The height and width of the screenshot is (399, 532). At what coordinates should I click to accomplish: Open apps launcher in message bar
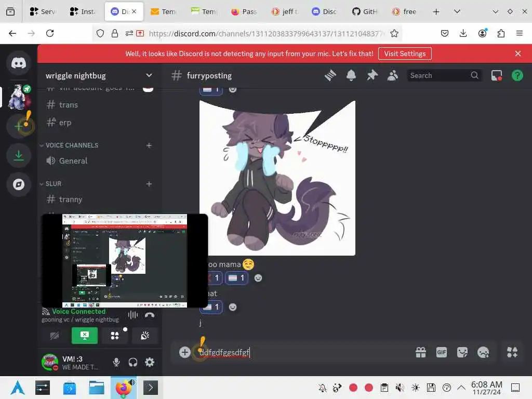[x=512, y=353]
